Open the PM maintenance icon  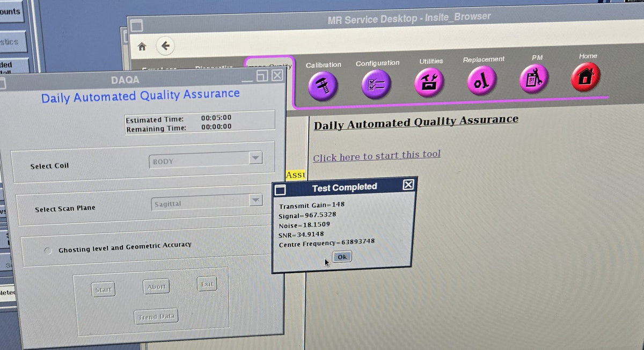(x=535, y=78)
